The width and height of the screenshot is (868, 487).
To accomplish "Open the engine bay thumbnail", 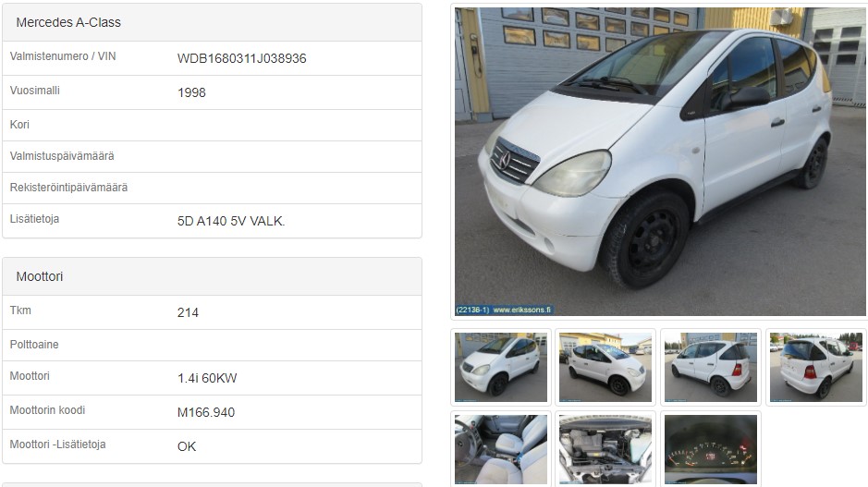I will coord(605,449).
